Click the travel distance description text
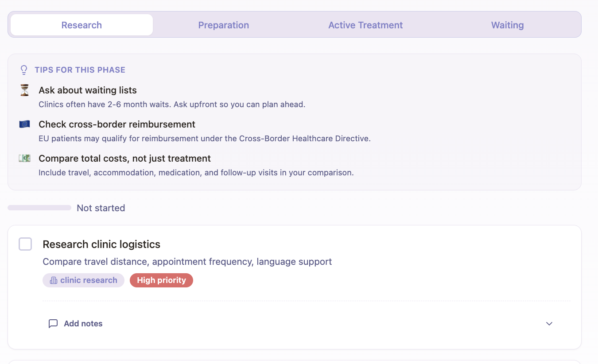 (x=187, y=261)
